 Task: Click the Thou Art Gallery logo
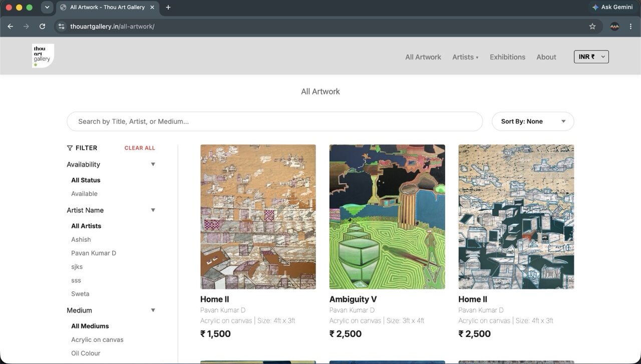(43, 56)
